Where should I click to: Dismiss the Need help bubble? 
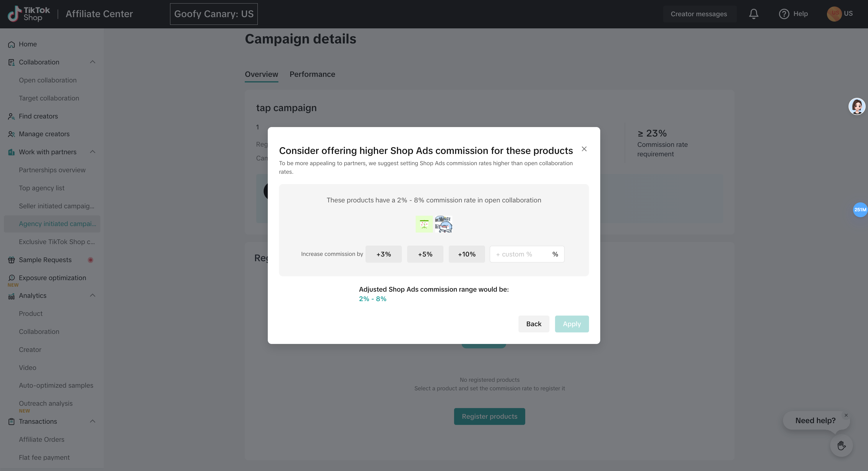[846, 415]
